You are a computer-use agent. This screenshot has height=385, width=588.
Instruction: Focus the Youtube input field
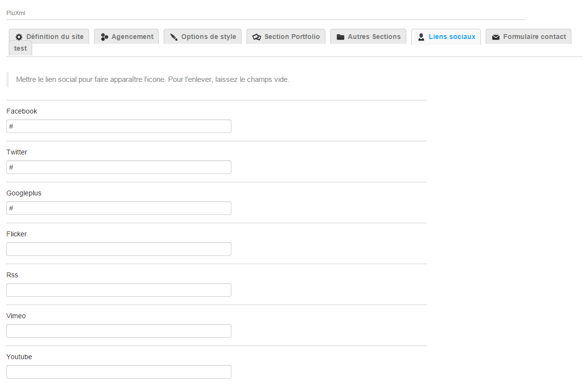(118, 372)
